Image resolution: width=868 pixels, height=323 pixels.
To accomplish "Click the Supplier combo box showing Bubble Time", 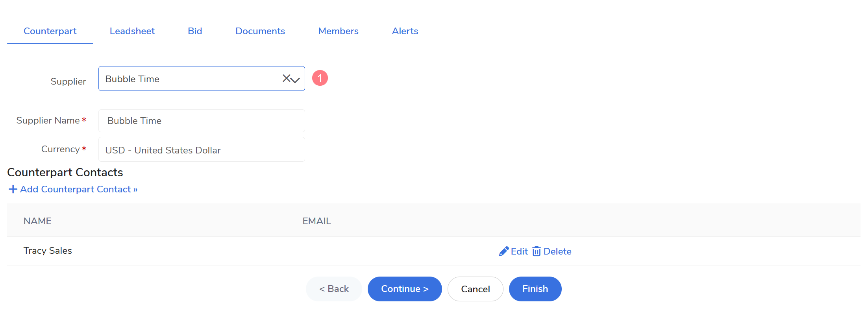I will pos(202,79).
